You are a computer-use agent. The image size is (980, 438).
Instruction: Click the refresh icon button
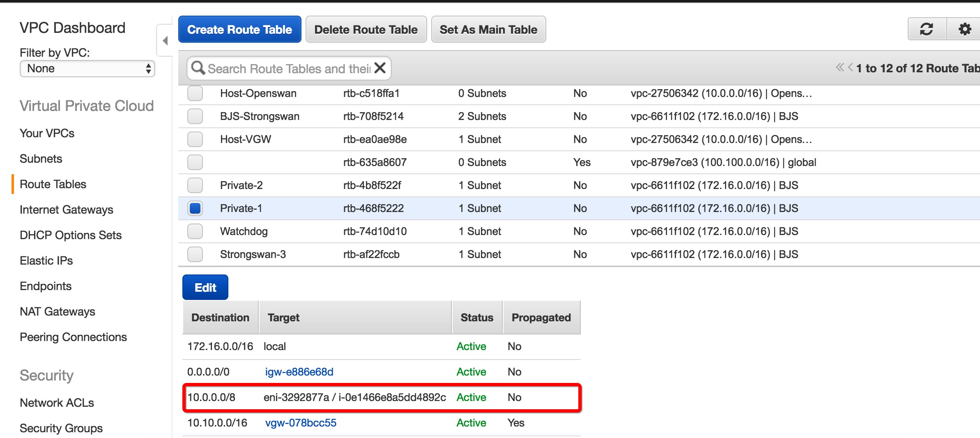click(927, 29)
